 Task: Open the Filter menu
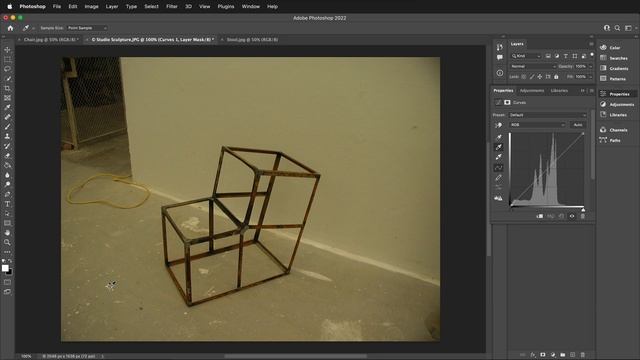[171, 7]
